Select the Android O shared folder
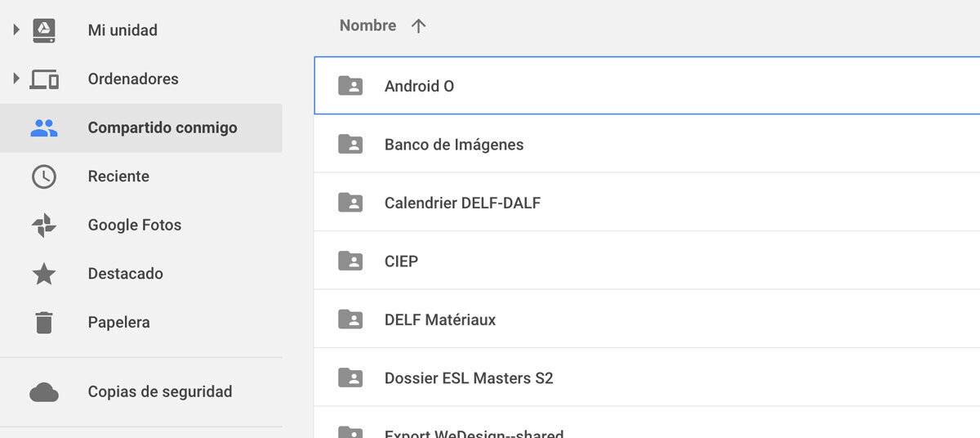980x438 pixels. pos(419,86)
